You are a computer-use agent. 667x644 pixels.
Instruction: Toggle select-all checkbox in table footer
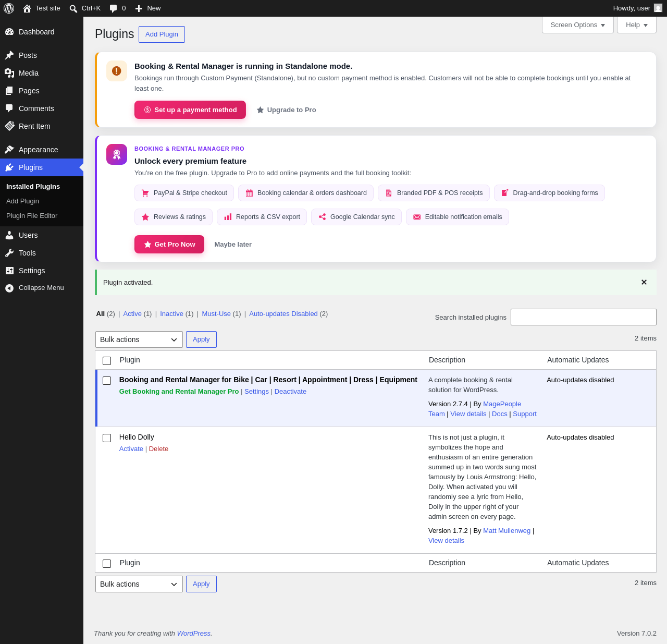(107, 564)
